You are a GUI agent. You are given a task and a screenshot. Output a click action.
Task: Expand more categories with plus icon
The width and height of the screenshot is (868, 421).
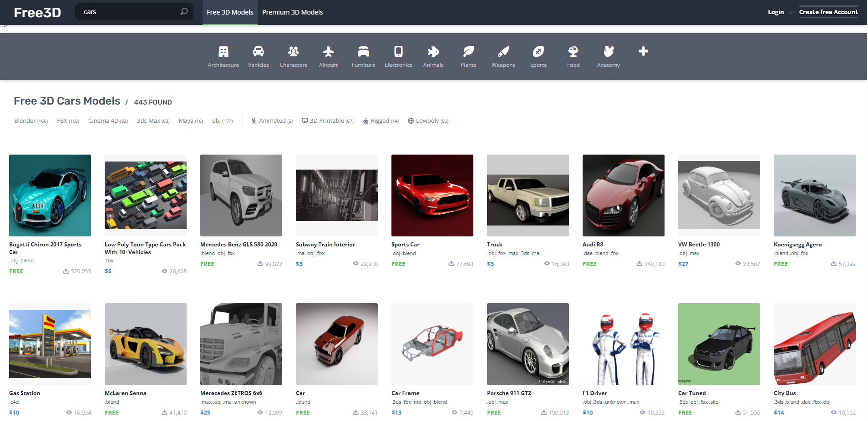643,51
